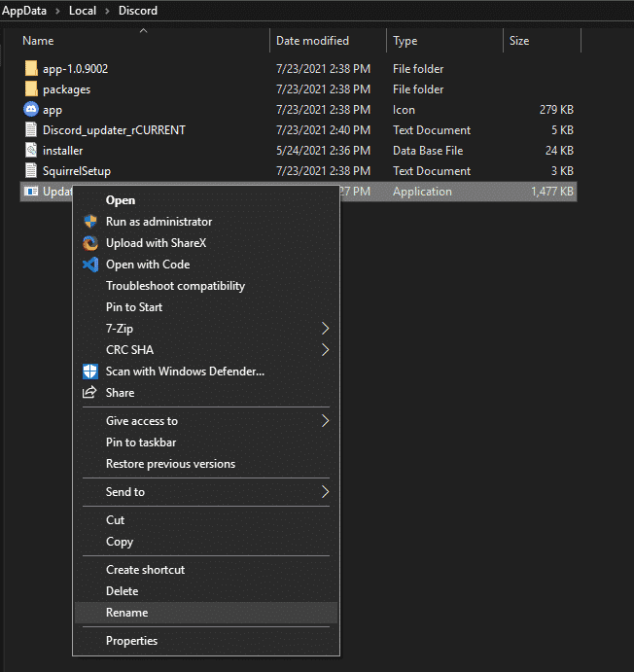The height and width of the screenshot is (672, 634).
Task: Sort by the Size column header
Action: (x=519, y=41)
